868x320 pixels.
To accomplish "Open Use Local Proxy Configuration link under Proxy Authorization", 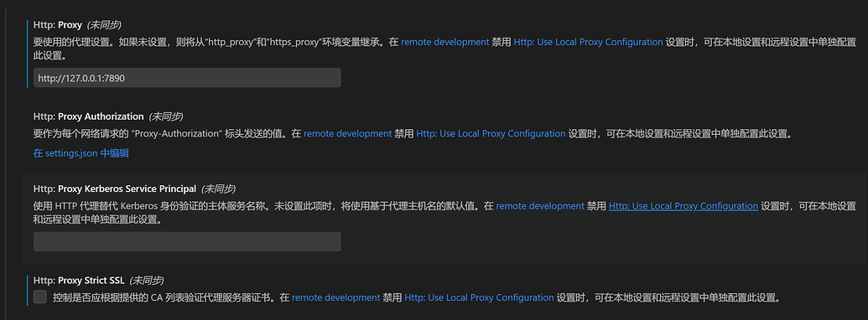I will [491, 133].
